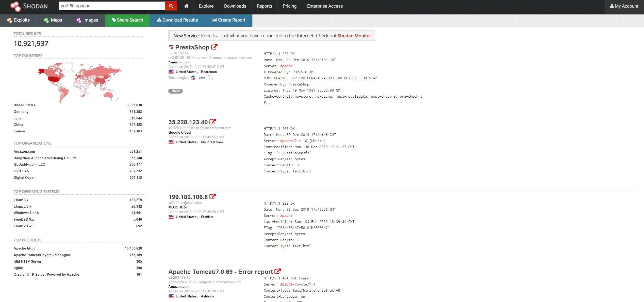Open the Pricing page

click(290, 6)
